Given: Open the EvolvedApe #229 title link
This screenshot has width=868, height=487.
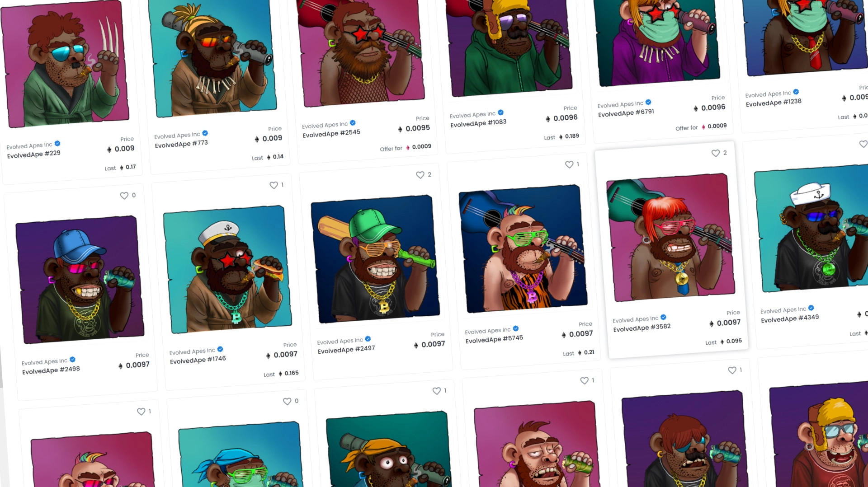Looking at the screenshot, I should click(34, 155).
